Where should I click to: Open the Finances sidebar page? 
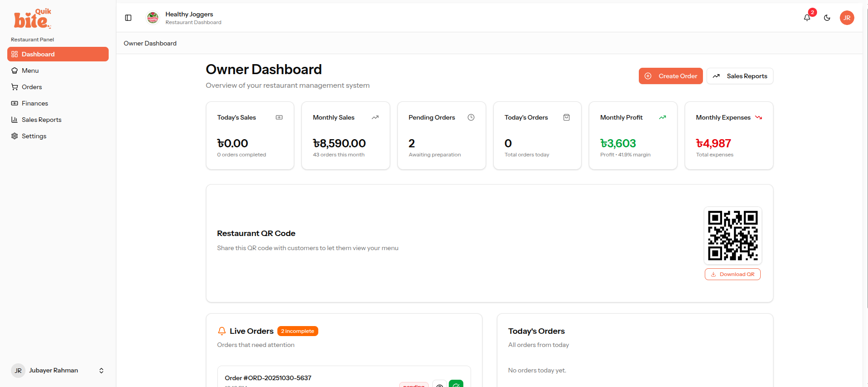[x=35, y=103]
